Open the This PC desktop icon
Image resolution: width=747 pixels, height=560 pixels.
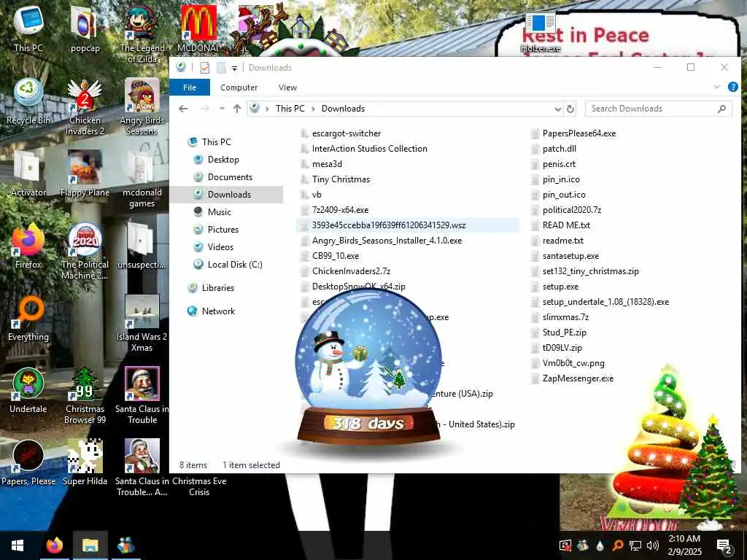(28, 29)
